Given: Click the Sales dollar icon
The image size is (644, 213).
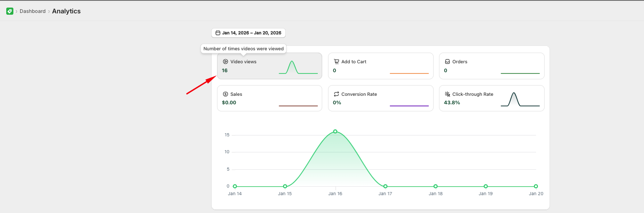Looking at the screenshot, I should (x=226, y=94).
